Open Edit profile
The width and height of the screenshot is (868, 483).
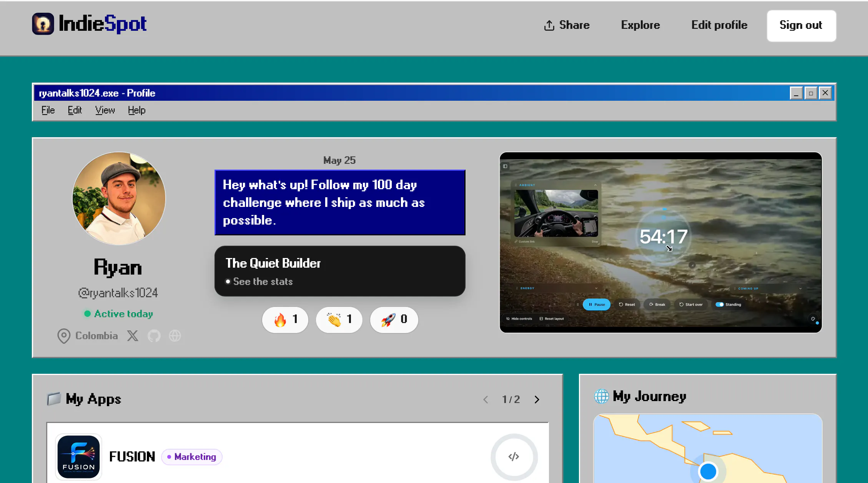(x=719, y=25)
